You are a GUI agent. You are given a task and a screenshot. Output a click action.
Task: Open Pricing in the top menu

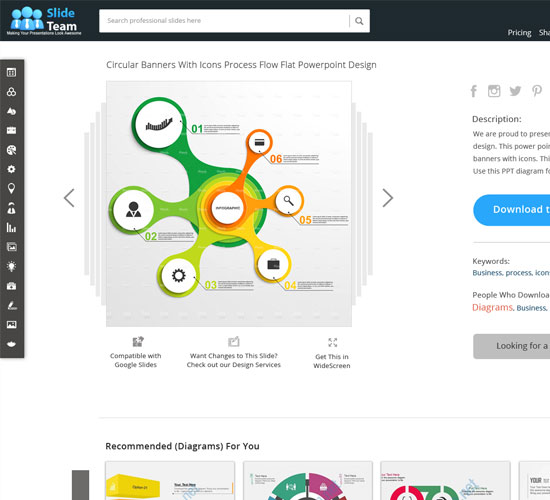pyautogui.click(x=519, y=33)
